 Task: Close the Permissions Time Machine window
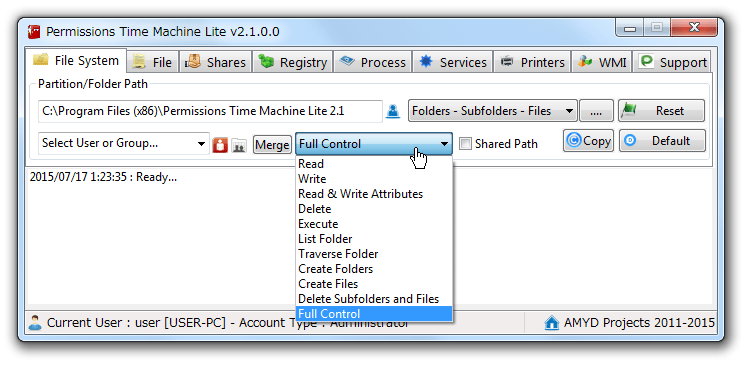coord(694,28)
